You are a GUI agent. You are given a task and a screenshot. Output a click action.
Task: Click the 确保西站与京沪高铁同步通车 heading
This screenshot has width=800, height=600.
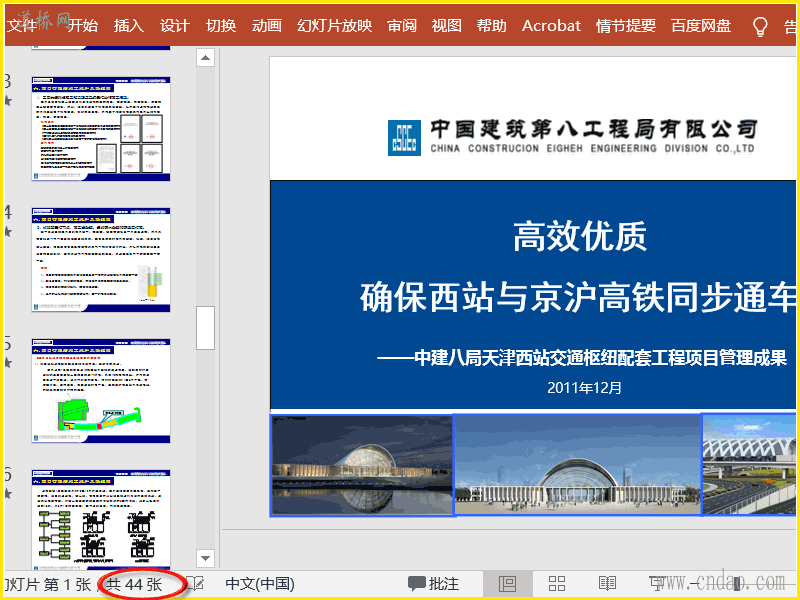point(578,297)
